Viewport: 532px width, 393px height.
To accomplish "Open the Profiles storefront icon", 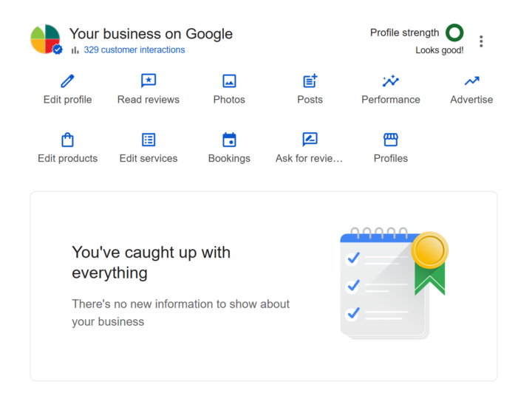I will 391,140.
